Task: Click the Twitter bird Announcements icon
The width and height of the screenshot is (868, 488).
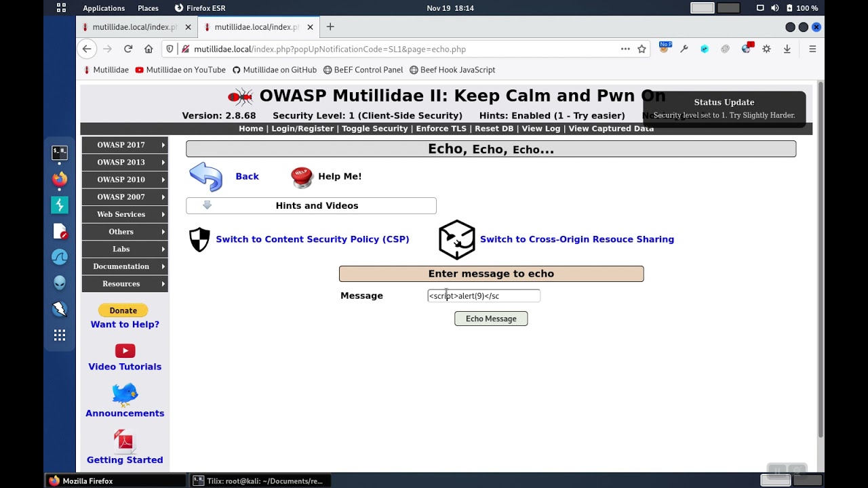Action: pos(125,394)
